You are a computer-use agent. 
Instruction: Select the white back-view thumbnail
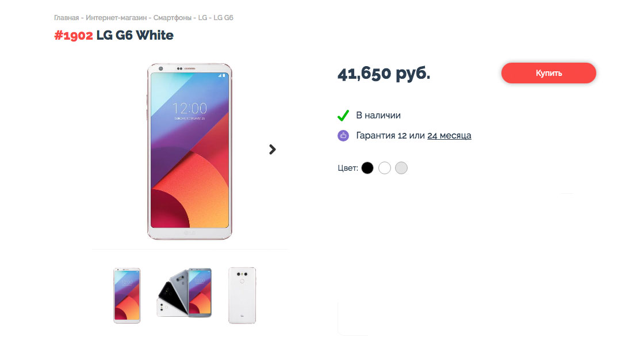click(242, 296)
